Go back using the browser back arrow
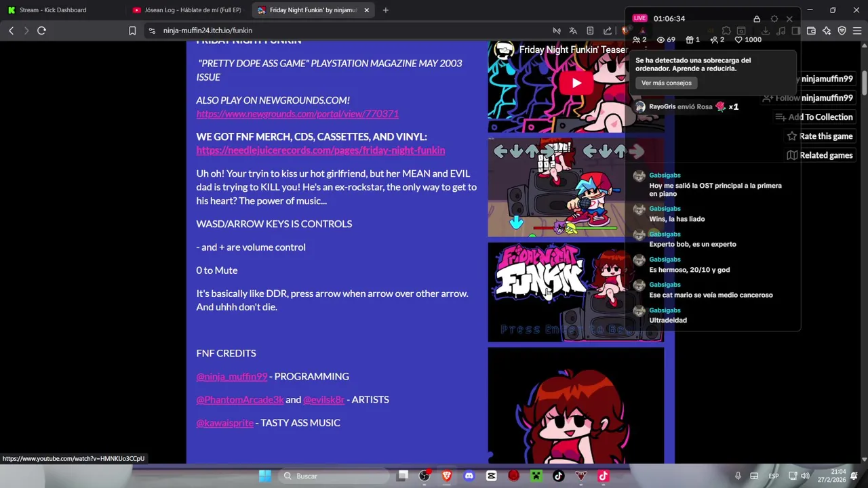The height and width of the screenshot is (488, 868). point(11,30)
